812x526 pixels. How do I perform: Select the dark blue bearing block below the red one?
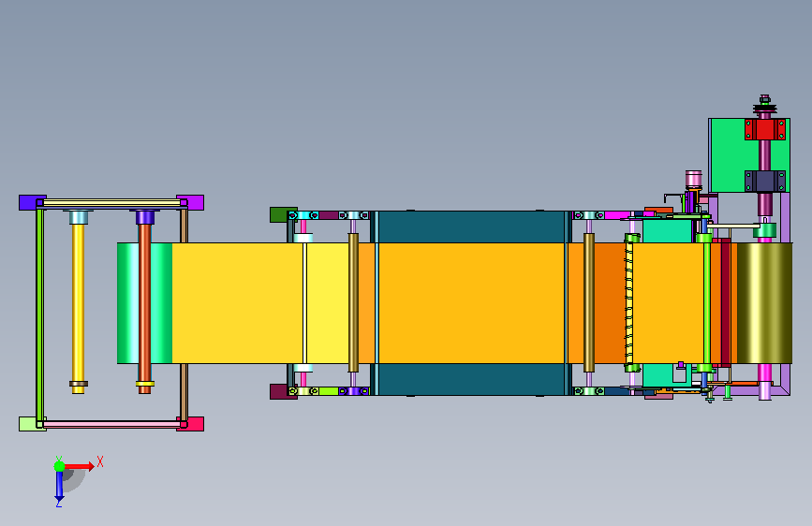point(765,182)
